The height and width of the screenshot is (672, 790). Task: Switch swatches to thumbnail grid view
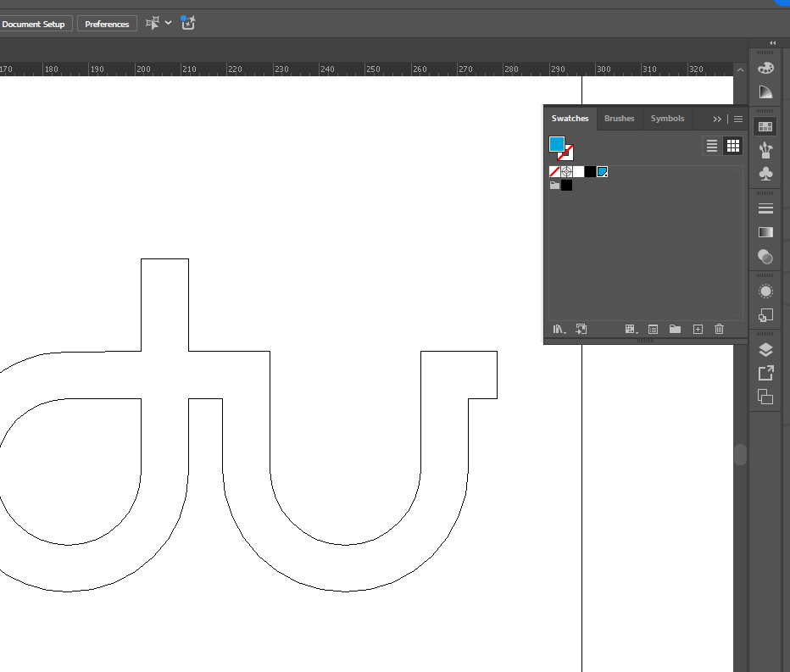733,146
